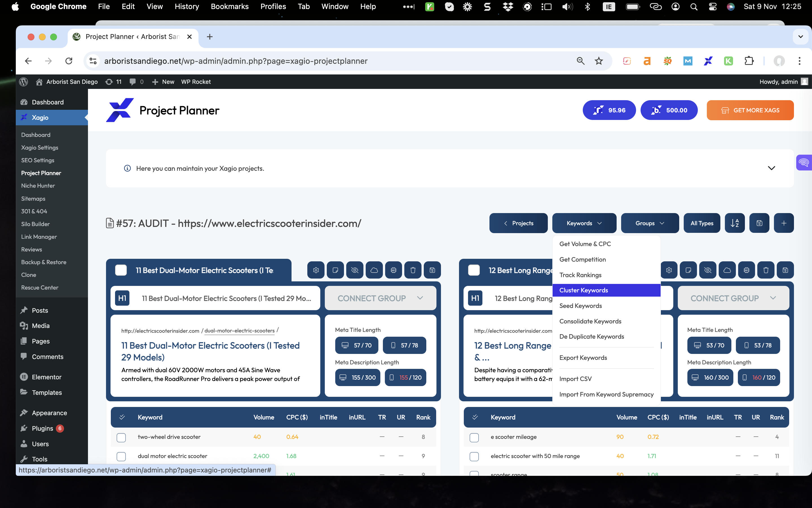Image resolution: width=812 pixels, height=508 pixels.
Task: Edit the H1 field of Dual-Motor group
Action: click(226, 298)
